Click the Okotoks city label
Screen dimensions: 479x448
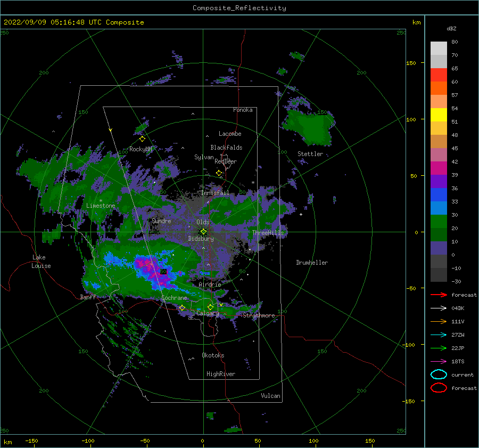click(x=213, y=355)
